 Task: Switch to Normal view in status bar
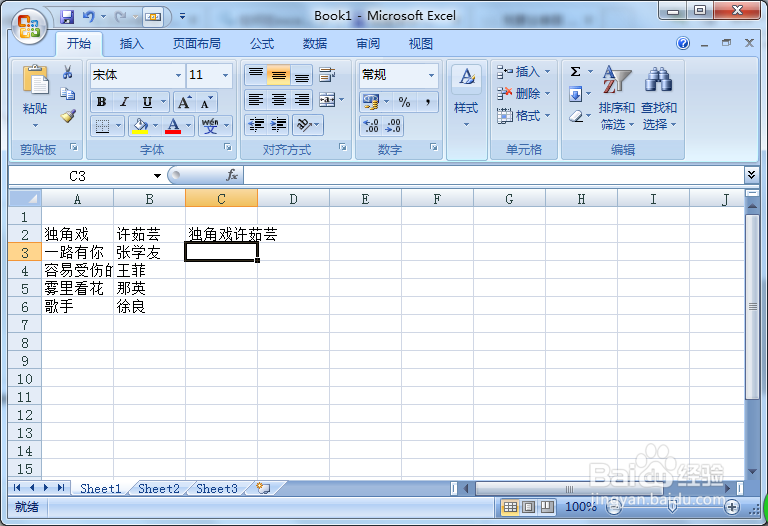[510, 507]
